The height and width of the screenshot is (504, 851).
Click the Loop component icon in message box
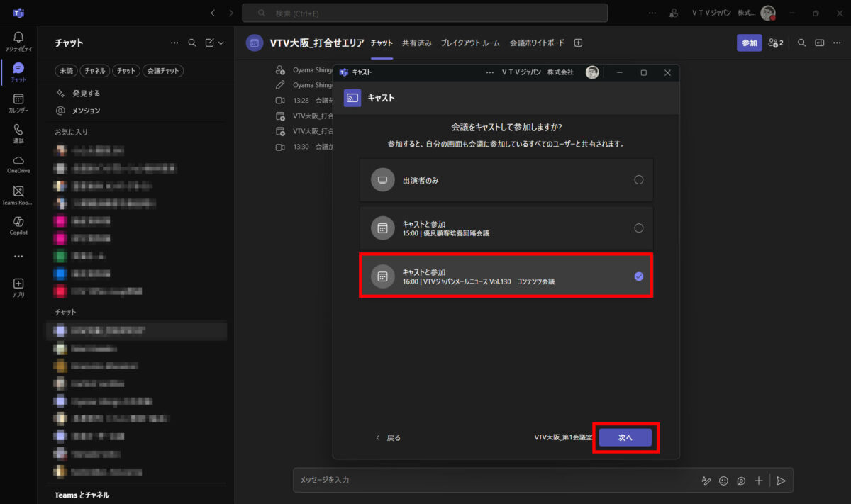point(741,481)
